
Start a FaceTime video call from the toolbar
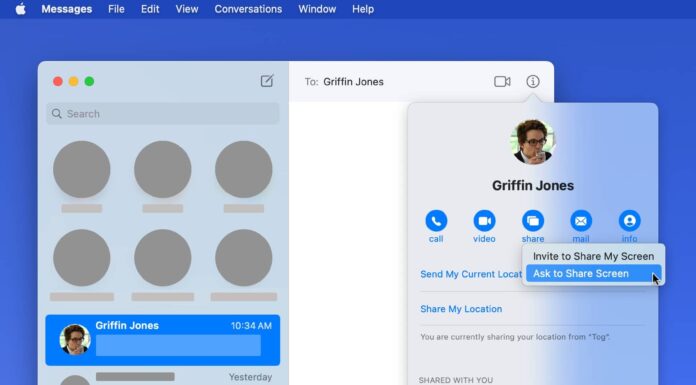(502, 82)
